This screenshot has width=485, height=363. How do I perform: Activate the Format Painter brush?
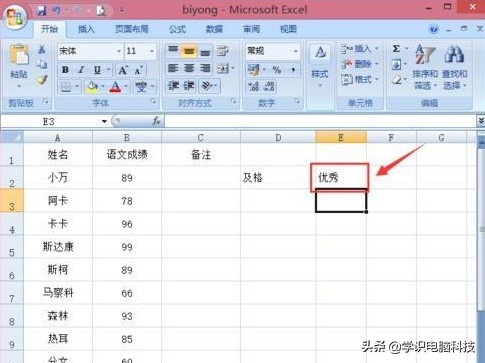(x=42, y=80)
